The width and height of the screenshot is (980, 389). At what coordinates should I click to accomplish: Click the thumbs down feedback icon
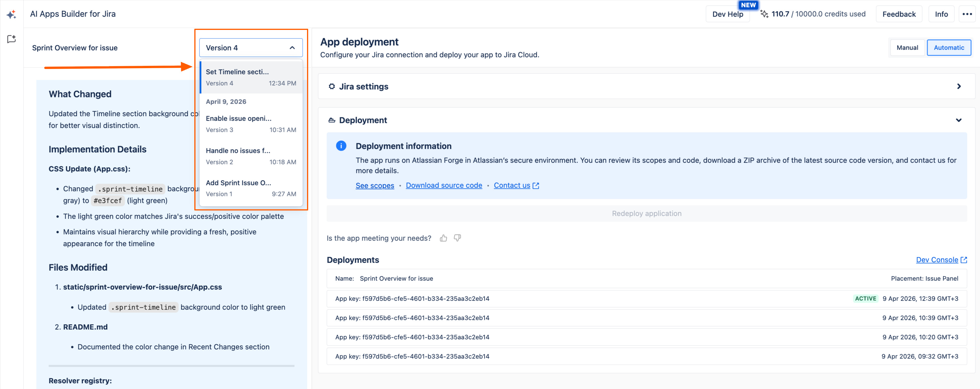pyautogui.click(x=457, y=238)
